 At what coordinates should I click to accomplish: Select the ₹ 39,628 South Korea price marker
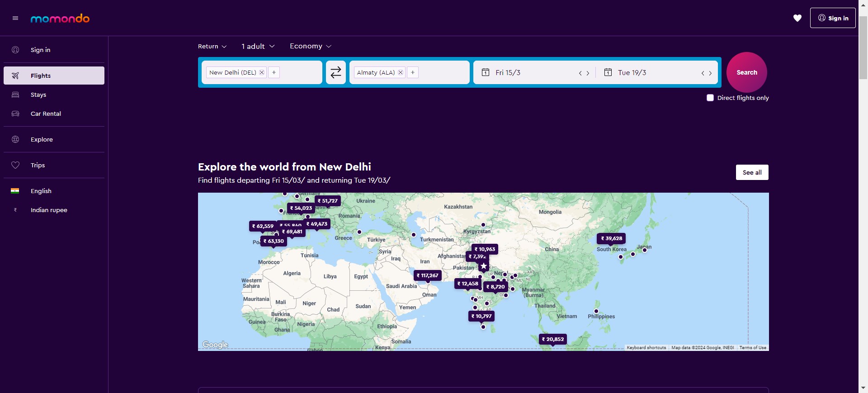pyautogui.click(x=611, y=238)
